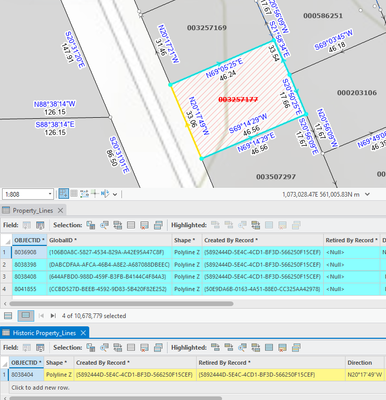The image size is (386, 400).
Task: Expand the chevron next to map constraint icons
Action: pyautogui.click(x=115, y=194)
